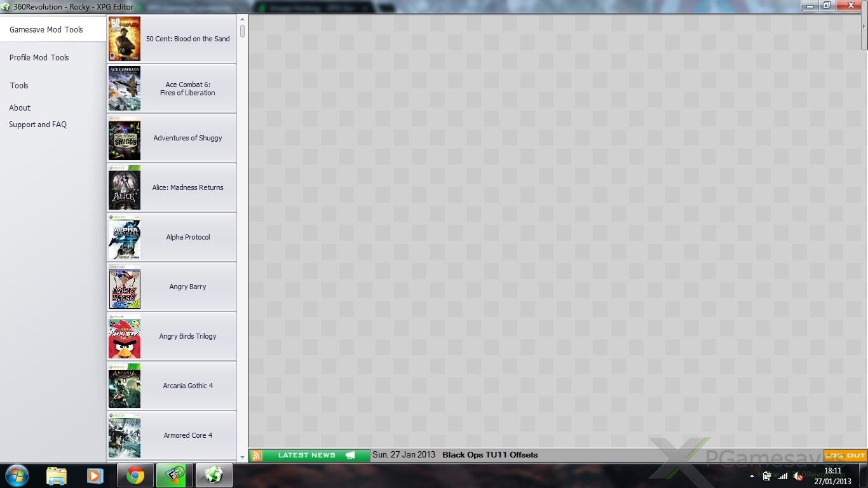868x488 pixels.
Task: Open the Tools menu item
Action: click(x=19, y=86)
